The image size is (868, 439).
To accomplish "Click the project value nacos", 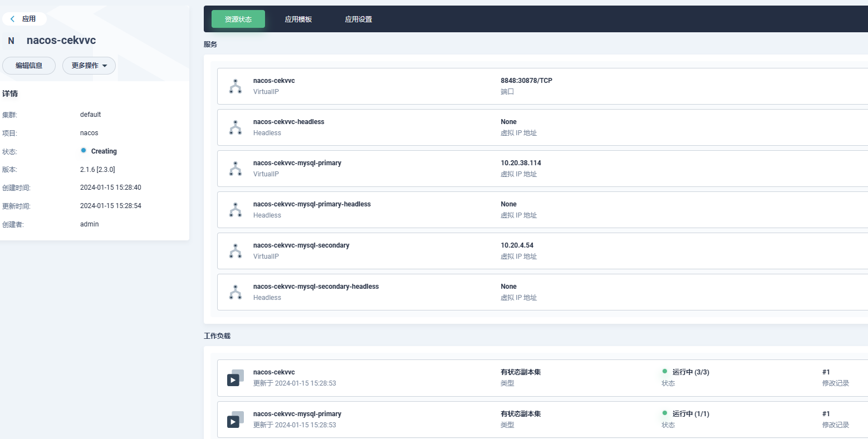I will point(89,133).
